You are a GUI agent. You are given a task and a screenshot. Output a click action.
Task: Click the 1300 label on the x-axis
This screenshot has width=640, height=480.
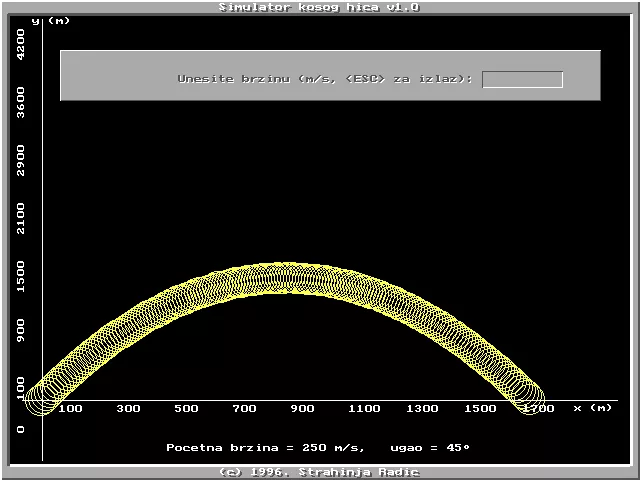point(422,408)
